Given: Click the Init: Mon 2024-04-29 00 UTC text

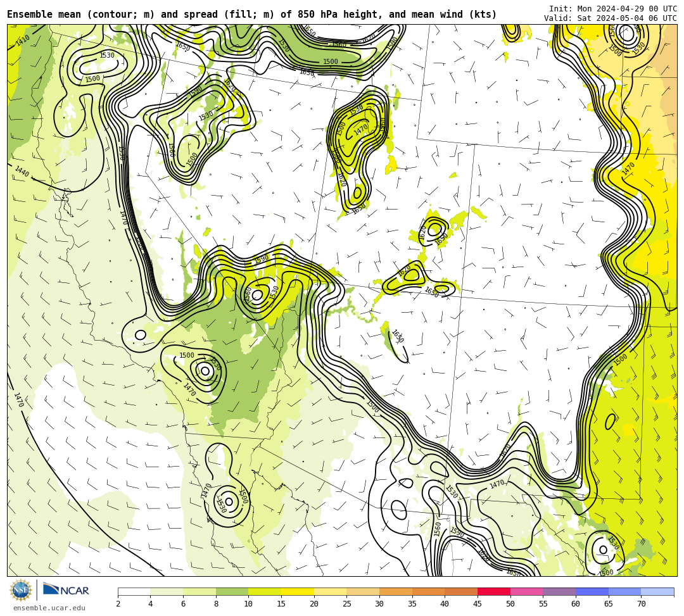Looking at the screenshot, I should coord(613,9).
